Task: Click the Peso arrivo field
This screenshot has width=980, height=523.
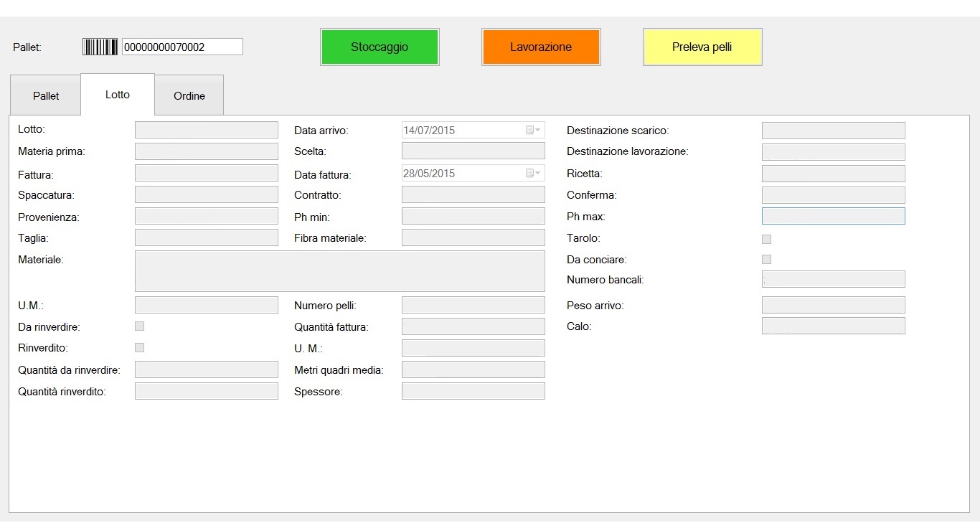Action: point(834,305)
